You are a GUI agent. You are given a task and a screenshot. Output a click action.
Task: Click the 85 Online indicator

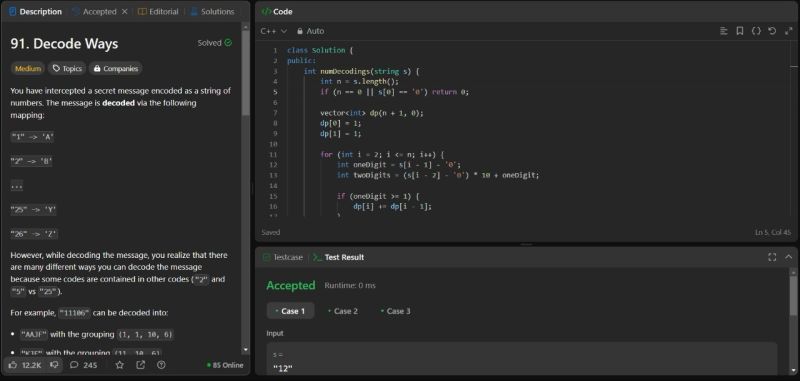coord(225,365)
